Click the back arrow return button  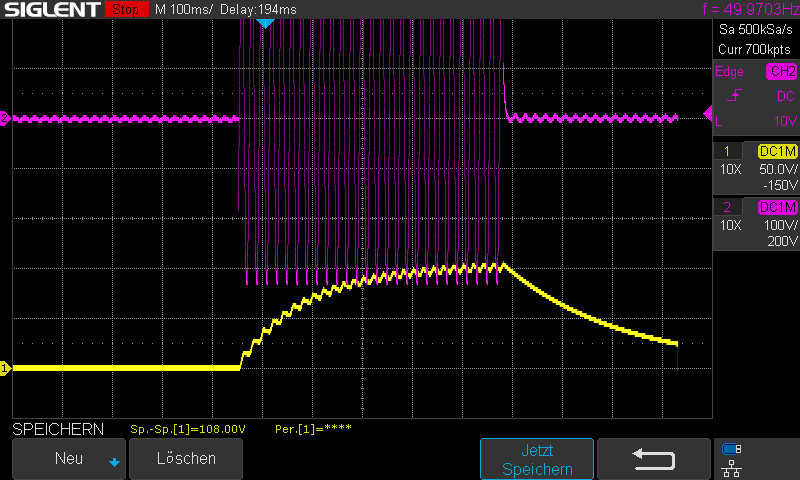tap(654, 459)
